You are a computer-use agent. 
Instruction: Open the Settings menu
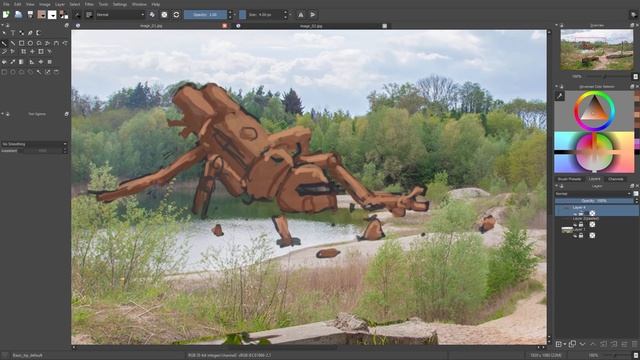coord(120,4)
